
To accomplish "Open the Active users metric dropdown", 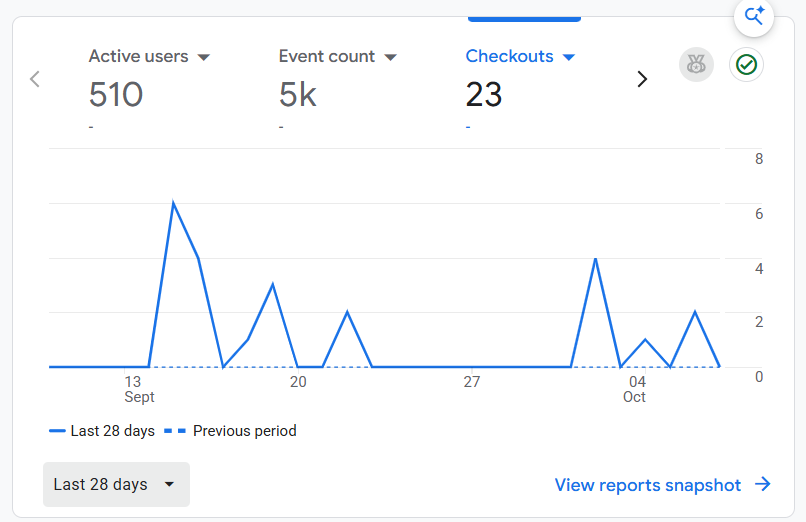I will [x=150, y=56].
